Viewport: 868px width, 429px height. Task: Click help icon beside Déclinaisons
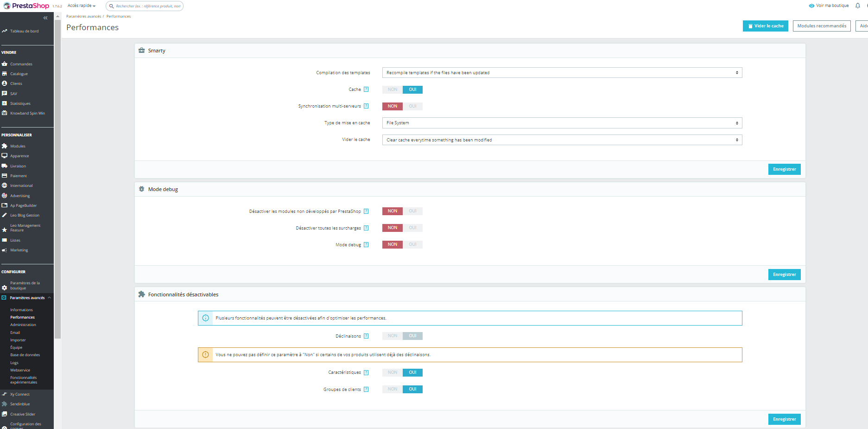pyautogui.click(x=366, y=336)
